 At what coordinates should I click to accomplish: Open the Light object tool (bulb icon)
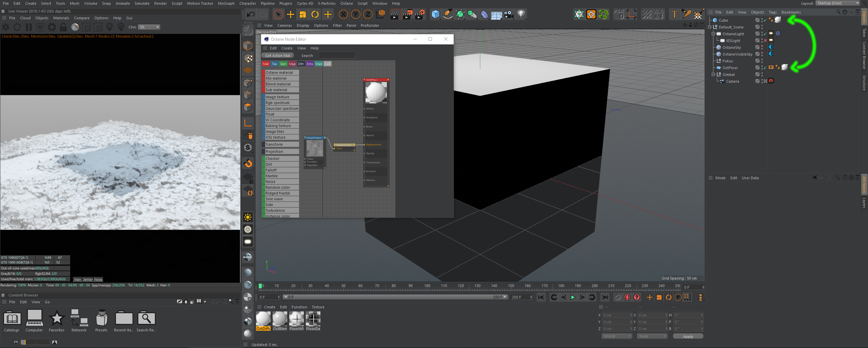[x=521, y=14]
